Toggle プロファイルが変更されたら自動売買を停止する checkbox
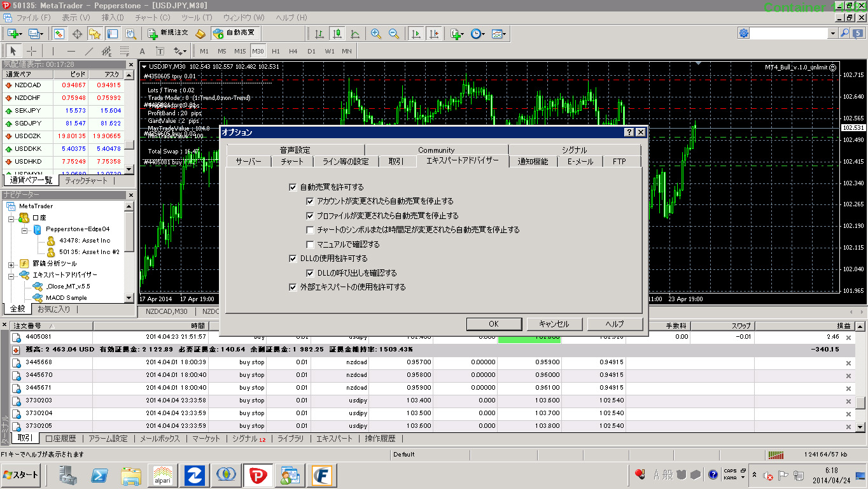Viewport: 868px width, 489px height. (x=311, y=216)
